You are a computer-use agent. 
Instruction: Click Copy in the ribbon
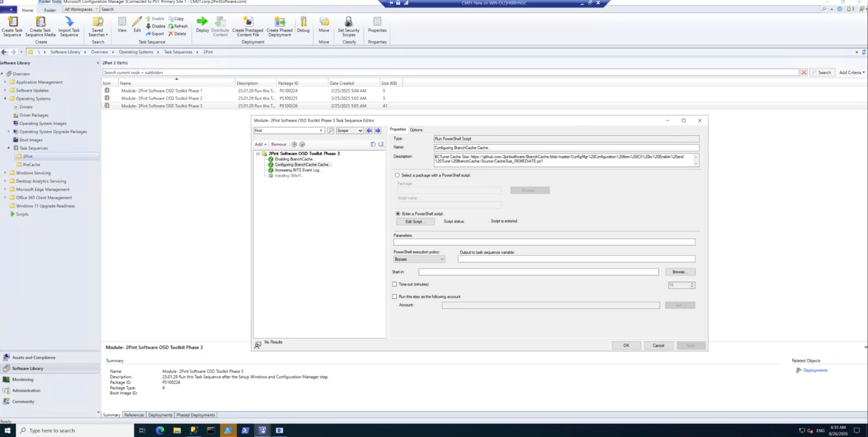(x=176, y=19)
